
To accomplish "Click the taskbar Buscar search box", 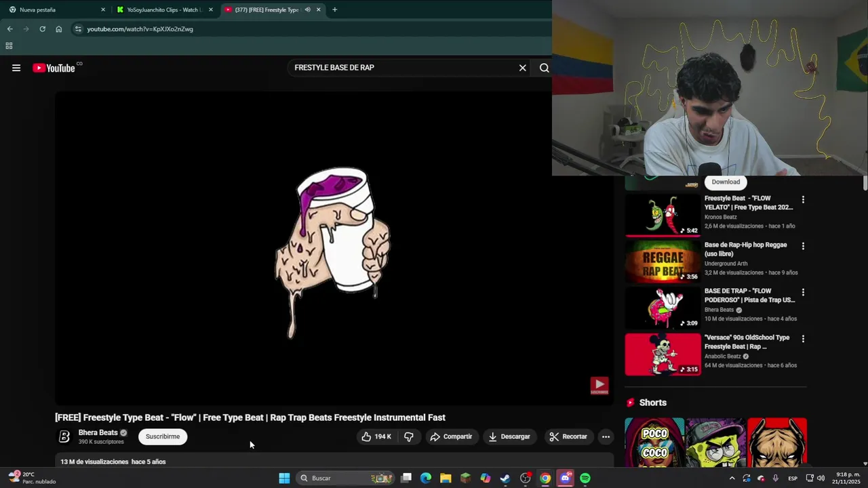I will click(346, 478).
